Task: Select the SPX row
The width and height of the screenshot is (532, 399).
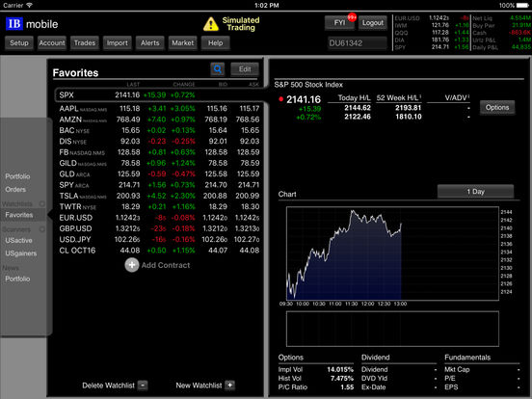Action: coord(159,95)
